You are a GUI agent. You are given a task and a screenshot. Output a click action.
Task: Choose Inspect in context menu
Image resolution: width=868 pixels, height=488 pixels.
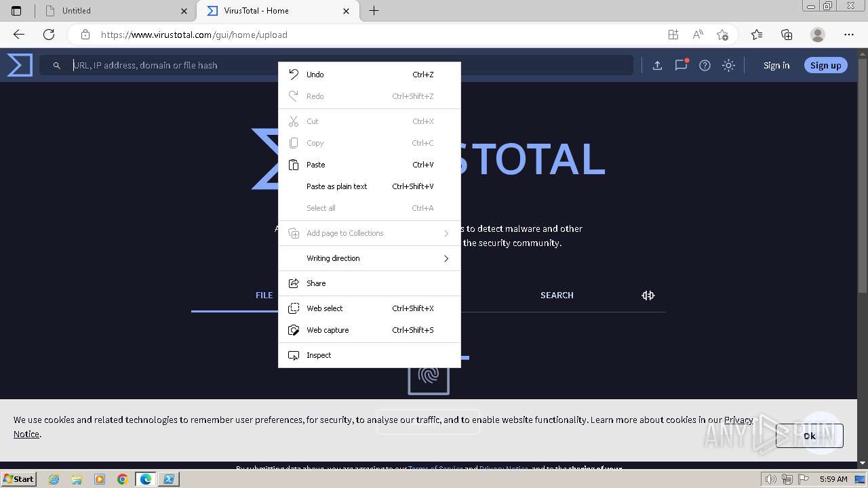370,355
